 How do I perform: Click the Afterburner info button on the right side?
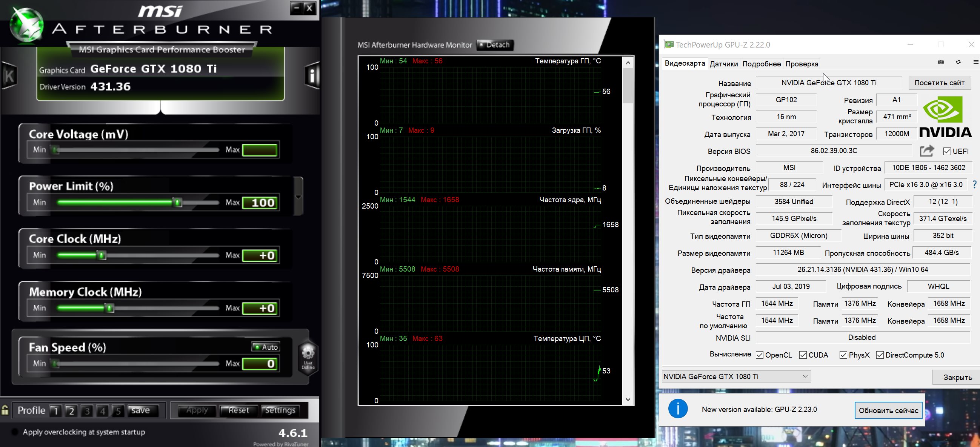pyautogui.click(x=312, y=76)
